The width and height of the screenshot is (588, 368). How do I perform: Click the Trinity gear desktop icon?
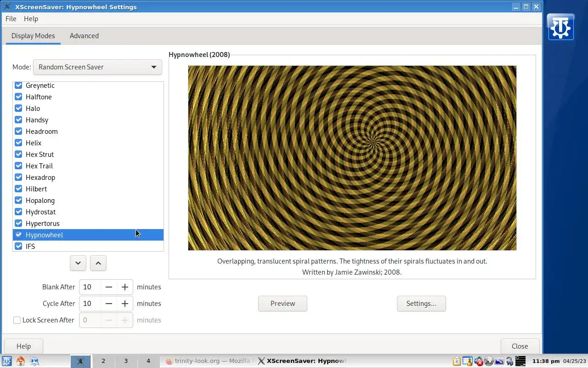click(561, 27)
